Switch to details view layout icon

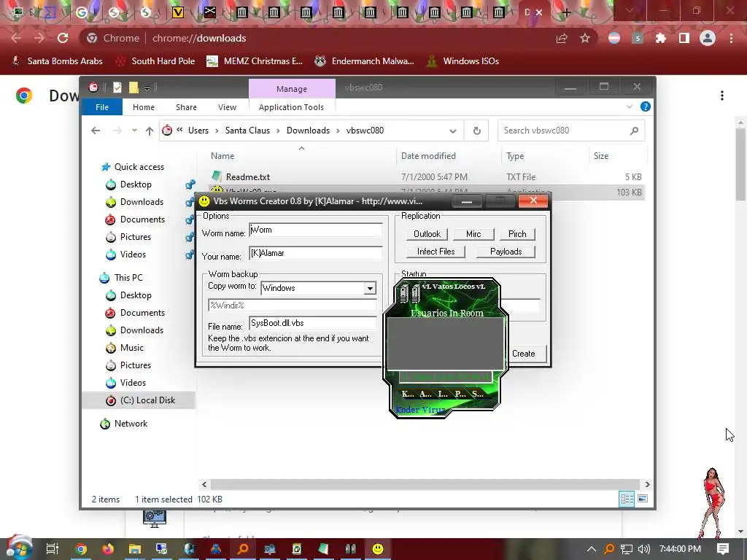click(627, 499)
